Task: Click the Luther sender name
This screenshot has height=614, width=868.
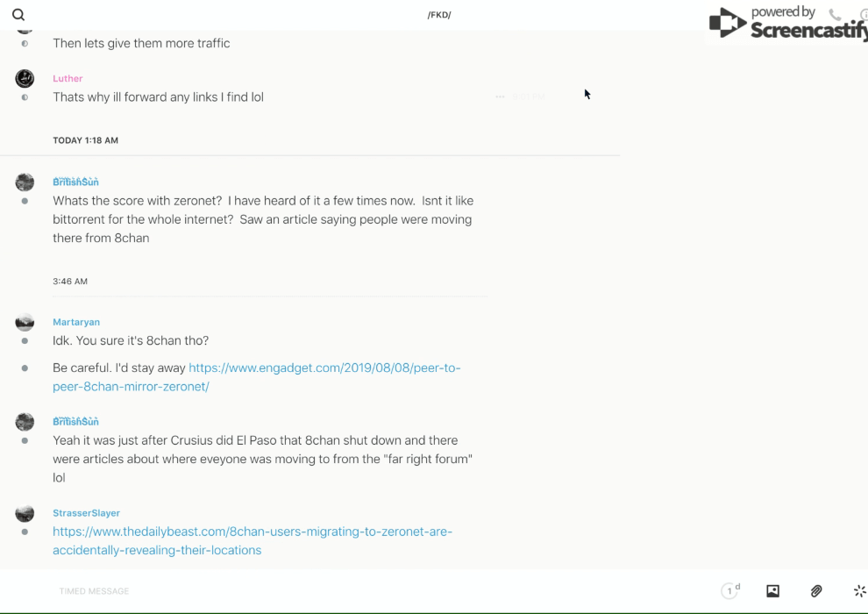Action: 68,79
